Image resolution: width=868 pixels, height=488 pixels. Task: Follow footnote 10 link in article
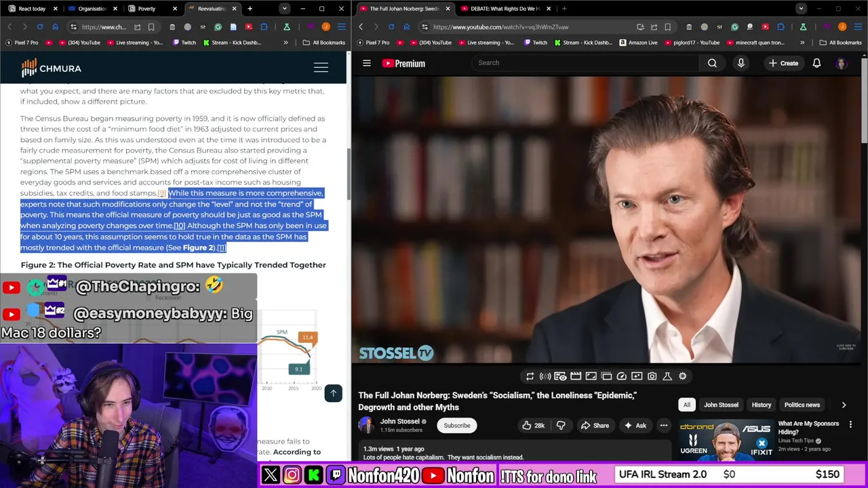179,226
